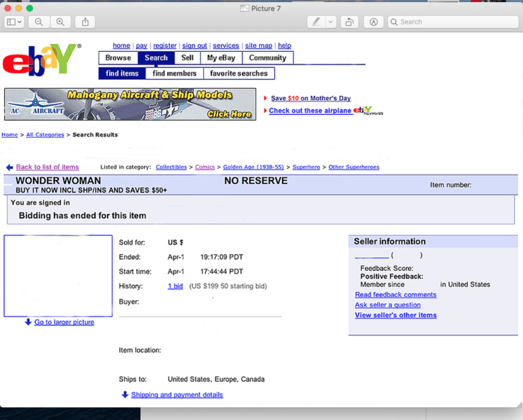Click the Mahogany Aircraft & Ship Models banner
The image size is (523, 420).
pyautogui.click(x=130, y=104)
